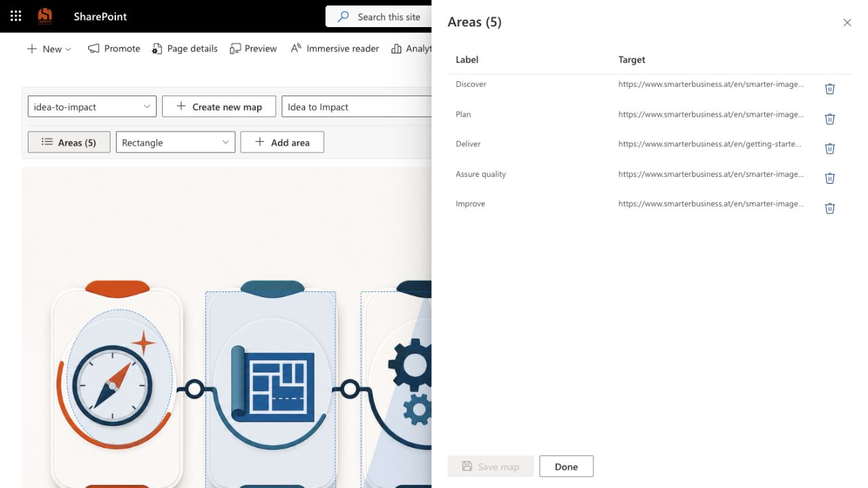The image size is (868, 488).
Task: Delete the Plan area
Action: 829,119
